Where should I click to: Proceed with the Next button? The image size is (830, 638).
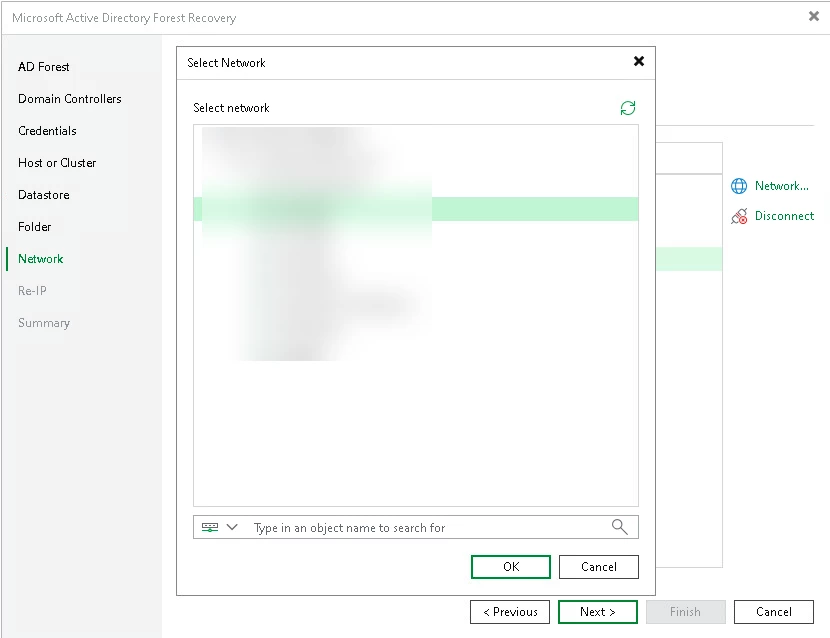[x=598, y=612]
